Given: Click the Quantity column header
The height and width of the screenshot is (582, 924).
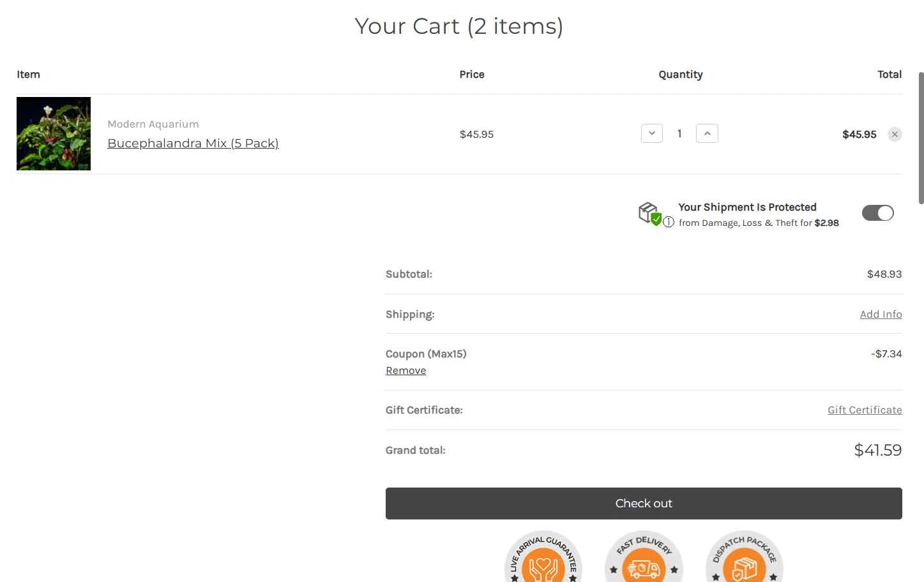Looking at the screenshot, I should pyautogui.click(x=681, y=74).
